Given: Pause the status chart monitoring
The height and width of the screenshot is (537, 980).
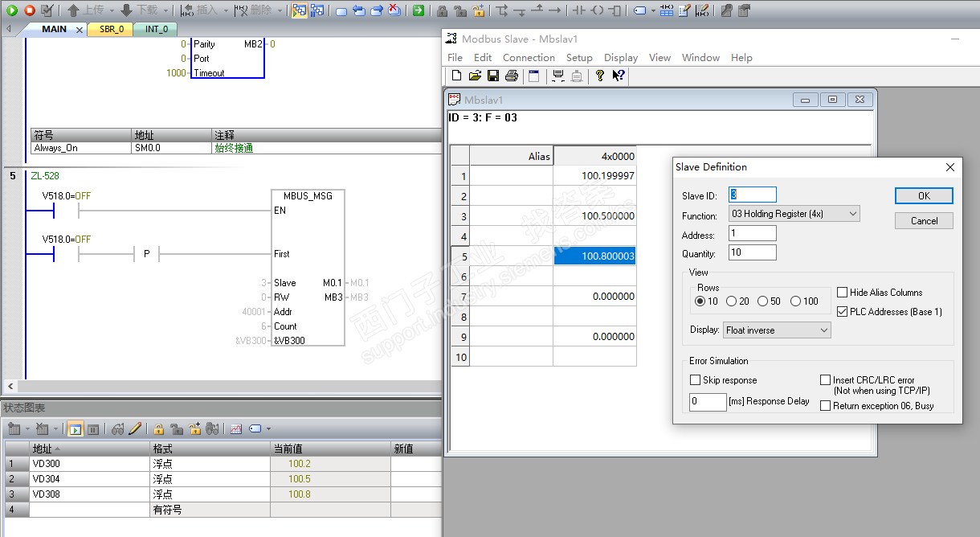Looking at the screenshot, I should click(93, 429).
